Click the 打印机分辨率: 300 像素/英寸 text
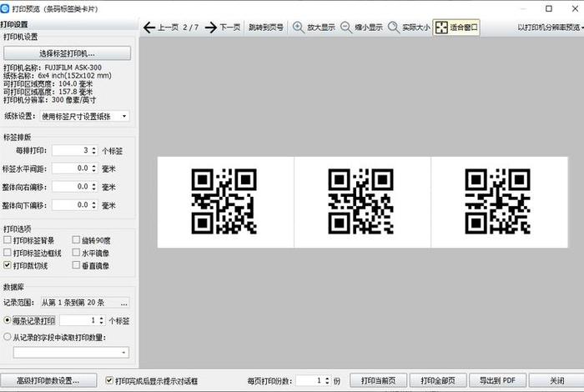This screenshot has height=392, width=584. pos(49,100)
